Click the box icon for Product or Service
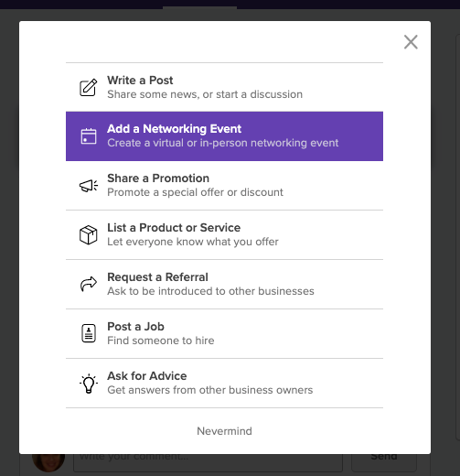Image resolution: width=460 pixels, height=476 pixels. [x=89, y=235]
